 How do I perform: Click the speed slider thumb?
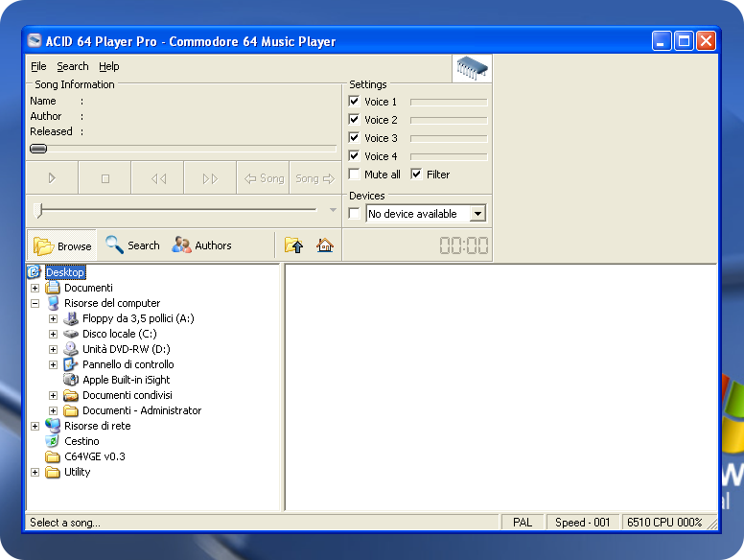pos(39,210)
